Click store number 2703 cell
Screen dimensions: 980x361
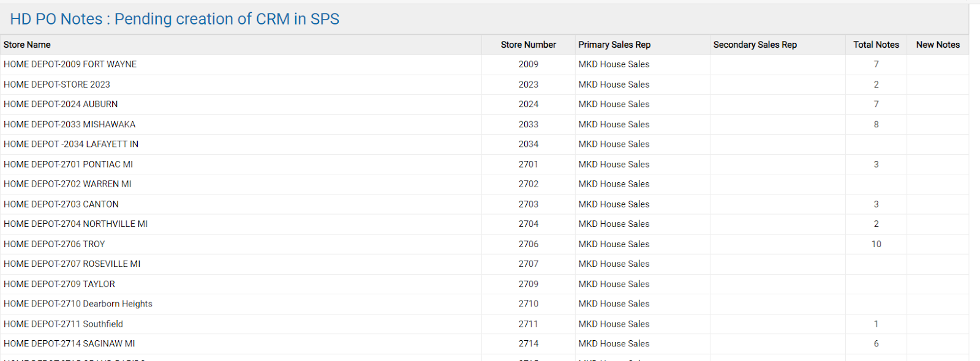pyautogui.click(x=528, y=204)
